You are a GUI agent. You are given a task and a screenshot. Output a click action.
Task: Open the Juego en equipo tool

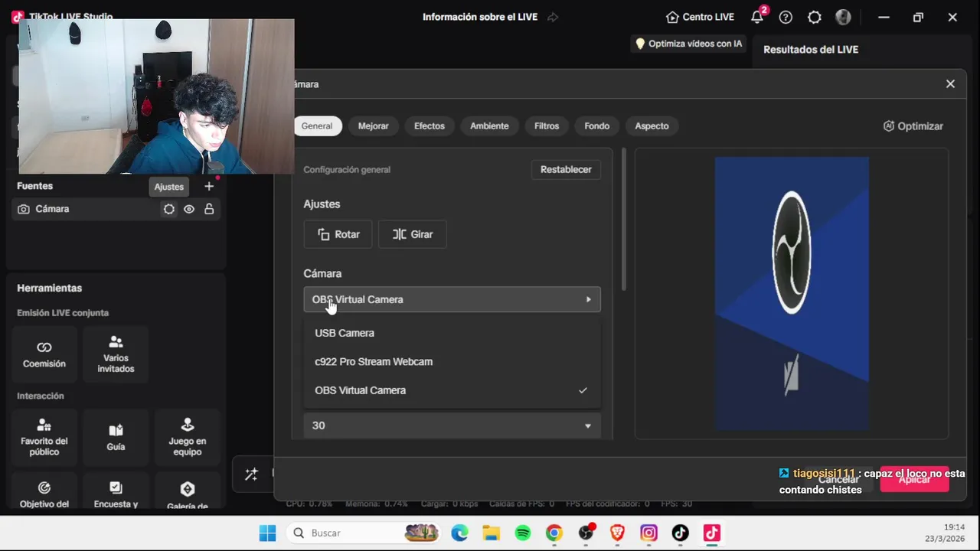(x=187, y=437)
